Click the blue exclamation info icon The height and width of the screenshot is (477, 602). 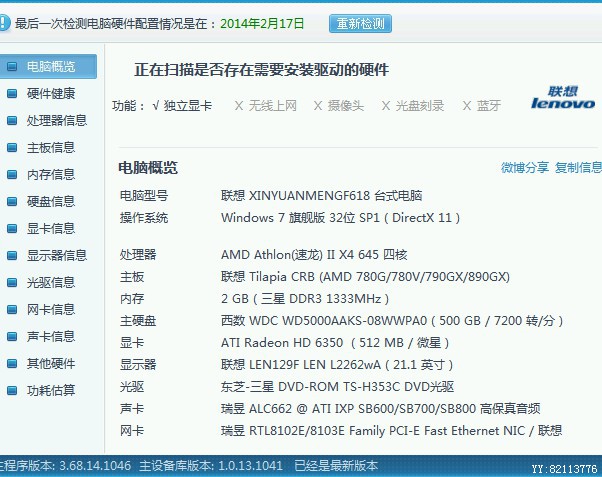pyautogui.click(x=4, y=23)
